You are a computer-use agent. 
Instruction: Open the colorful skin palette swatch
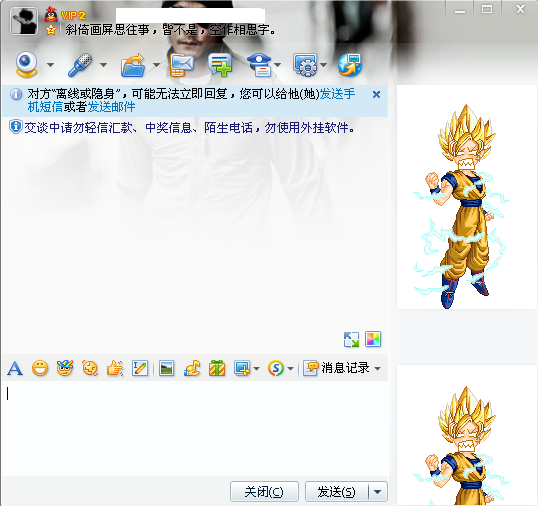point(373,340)
